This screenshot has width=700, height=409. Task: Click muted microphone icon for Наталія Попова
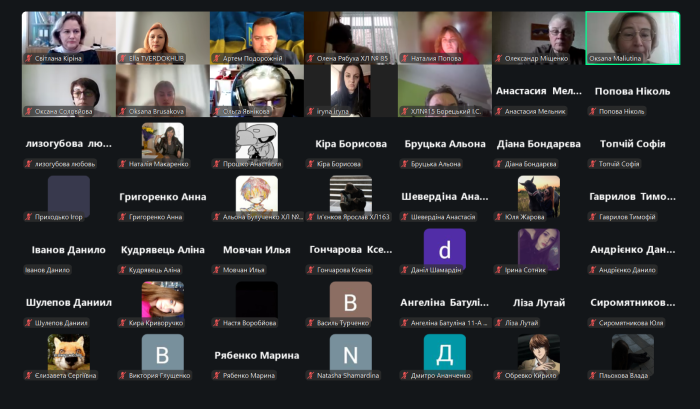click(x=404, y=59)
